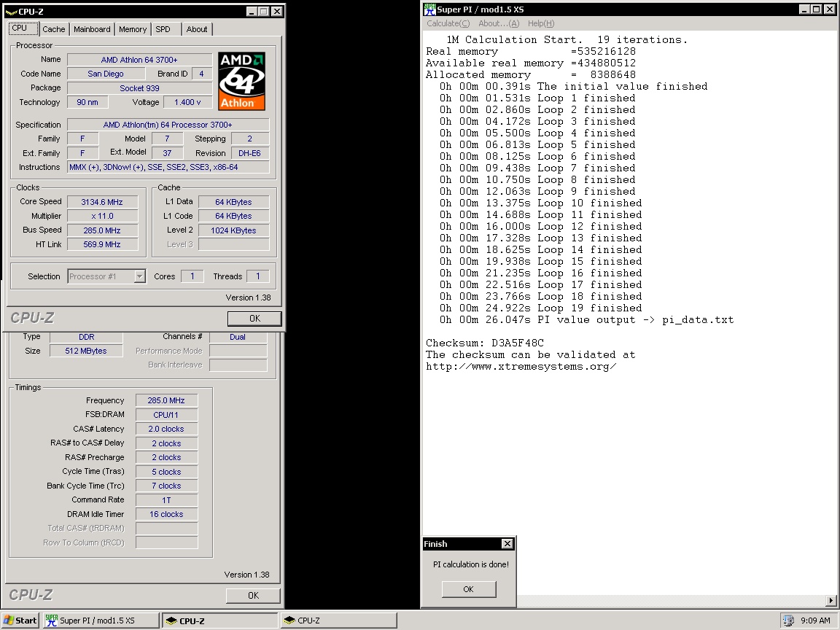This screenshot has height=630, width=840.
Task: Close the Finish dialog with X
Action: pyautogui.click(x=507, y=544)
